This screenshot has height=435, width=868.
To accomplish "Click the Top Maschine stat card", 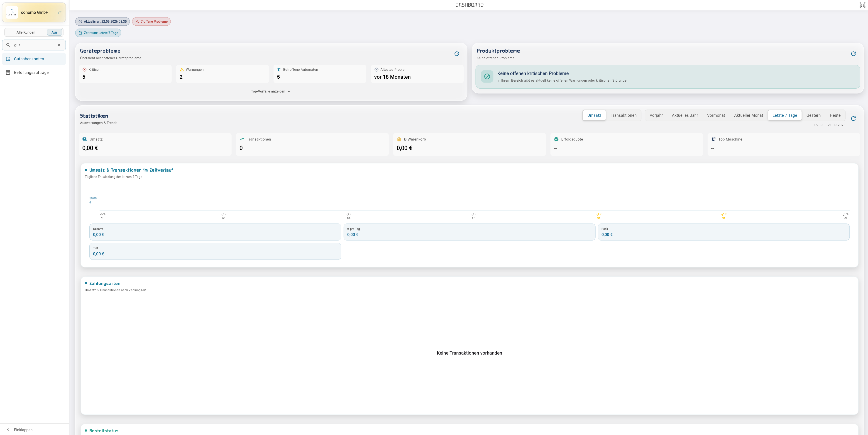I will tap(783, 144).
